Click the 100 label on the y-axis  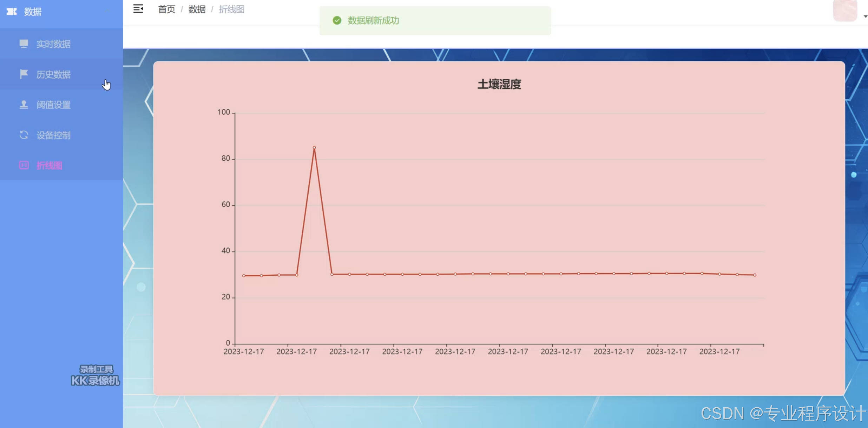click(224, 112)
